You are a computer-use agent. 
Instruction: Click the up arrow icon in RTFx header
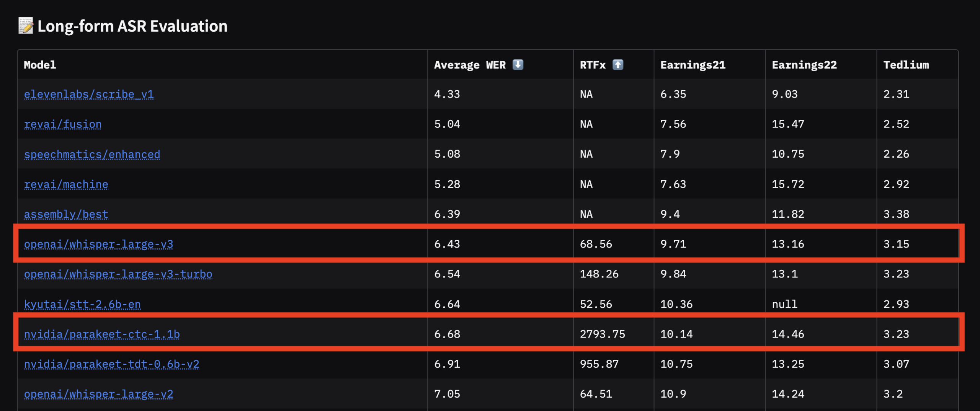pyautogui.click(x=618, y=65)
